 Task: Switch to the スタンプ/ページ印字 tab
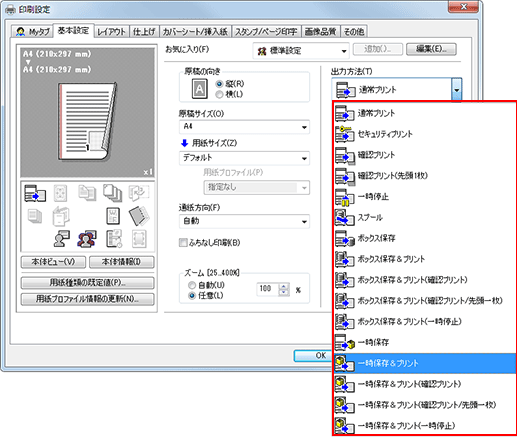click(266, 32)
